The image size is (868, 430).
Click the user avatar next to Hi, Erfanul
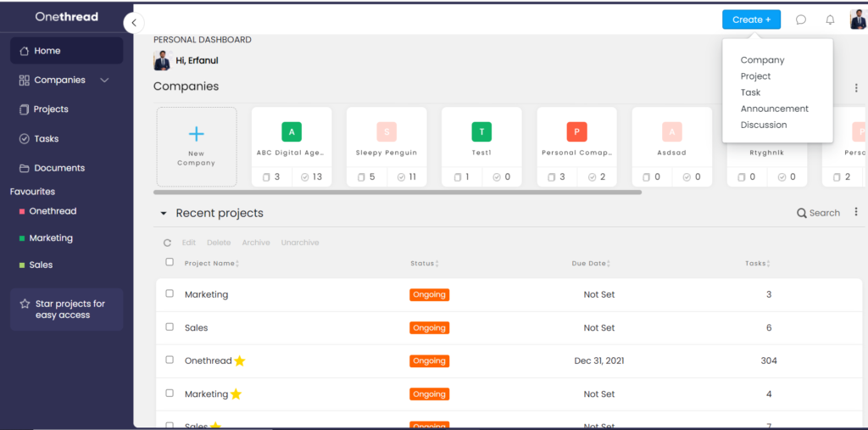pos(162,60)
